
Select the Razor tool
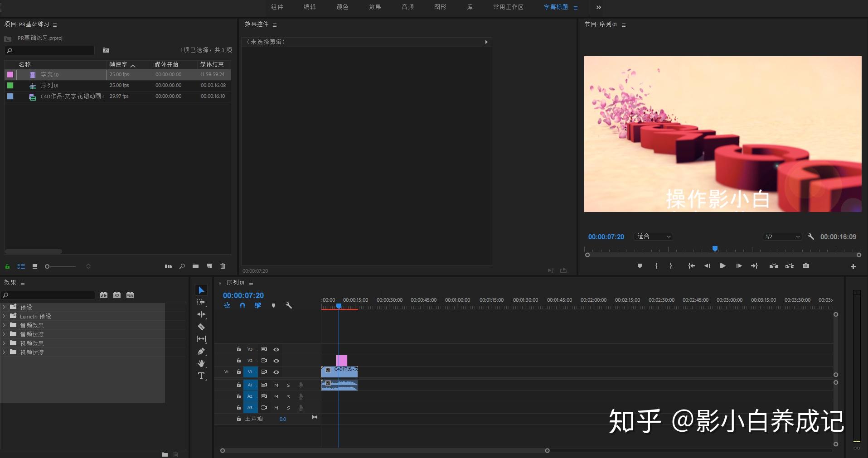pyautogui.click(x=201, y=327)
